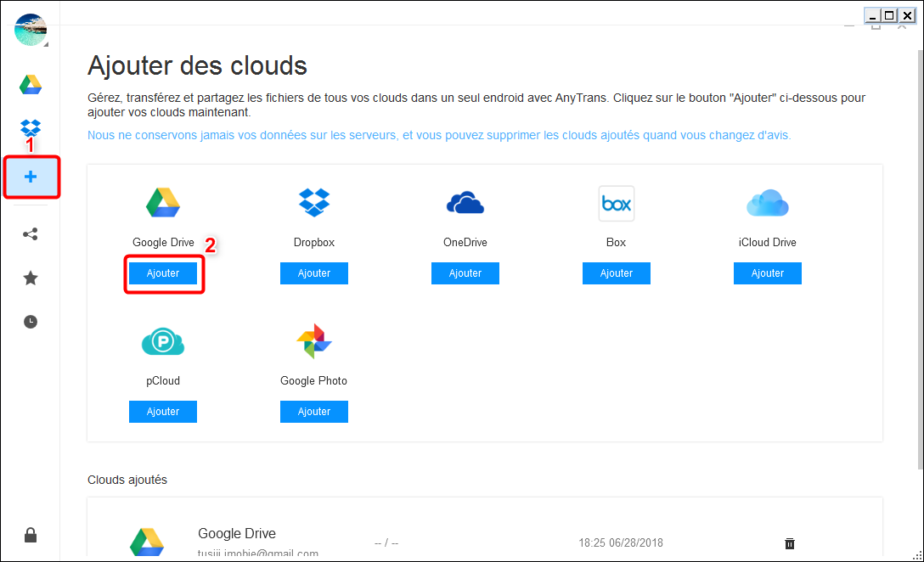Click the plus add-cloud sidebar icon

[x=31, y=177]
